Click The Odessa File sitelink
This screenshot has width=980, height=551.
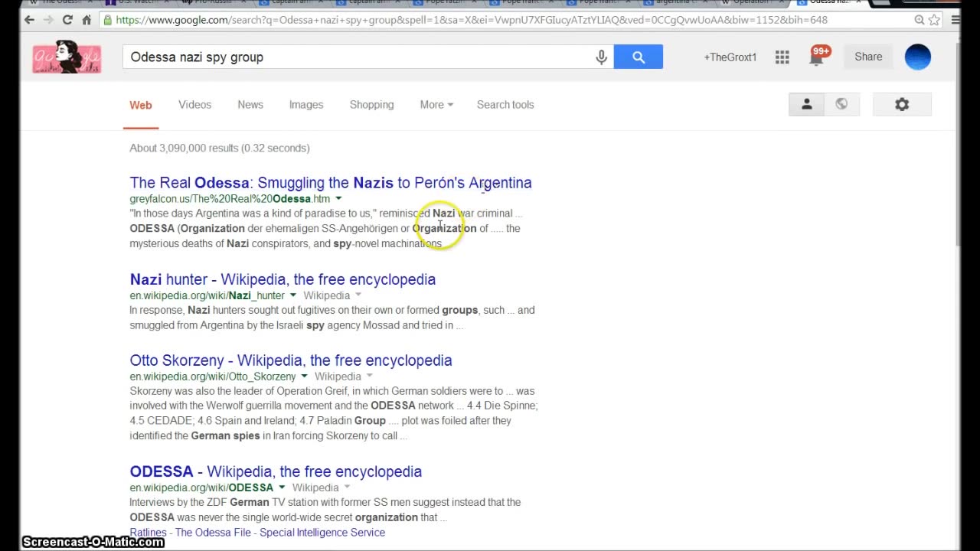213,533
